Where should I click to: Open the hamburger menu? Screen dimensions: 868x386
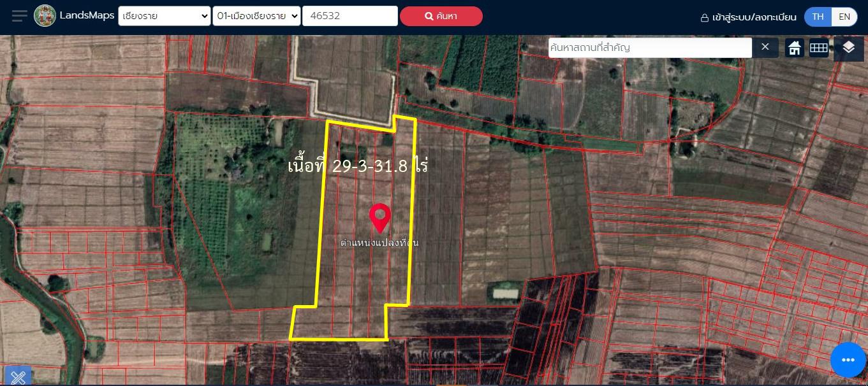tap(19, 17)
